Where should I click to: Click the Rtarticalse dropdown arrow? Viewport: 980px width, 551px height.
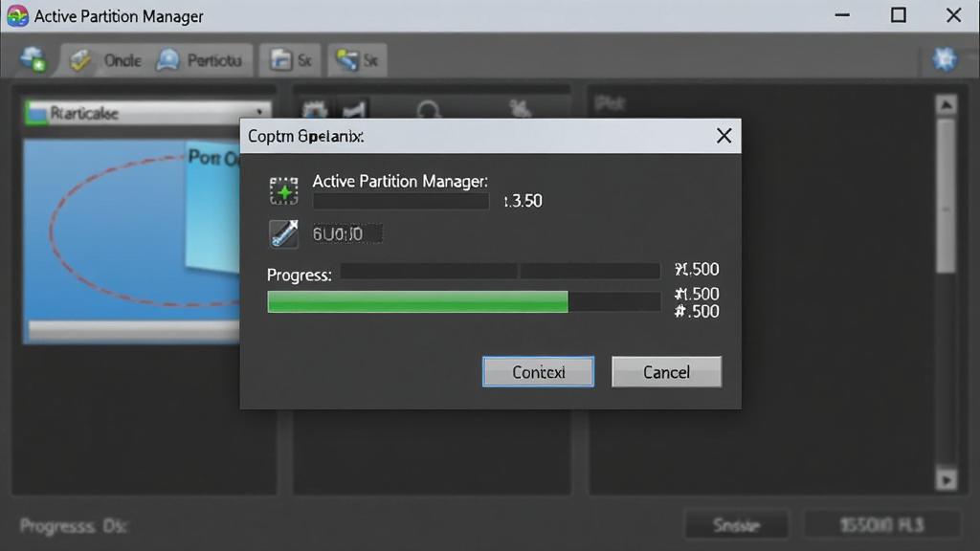pyautogui.click(x=259, y=113)
